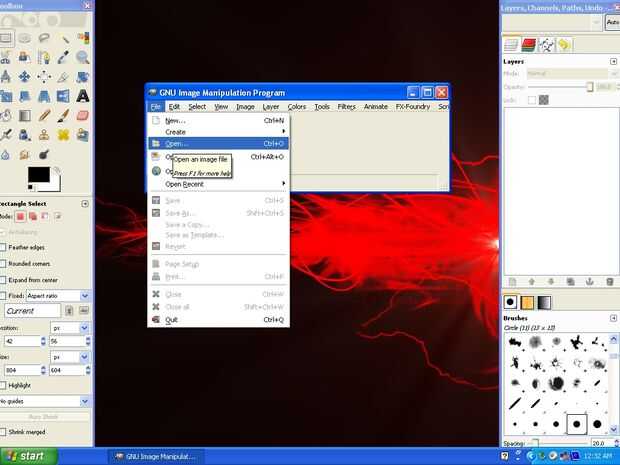Select the Smudge tool
This screenshot has height=465, width=620.
tap(25, 154)
